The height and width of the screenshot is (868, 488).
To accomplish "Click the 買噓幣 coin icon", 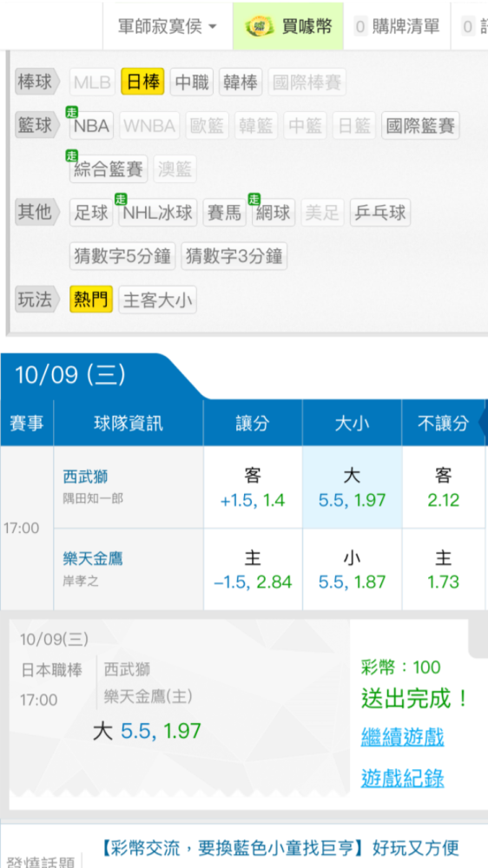I will pyautogui.click(x=260, y=26).
